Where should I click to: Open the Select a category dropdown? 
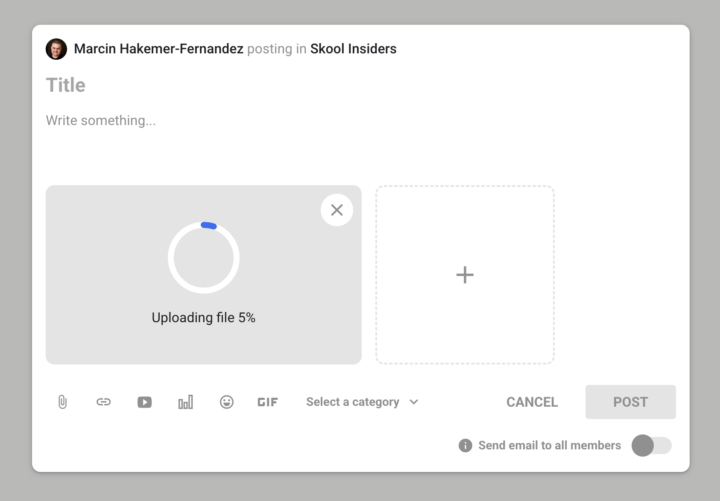click(x=362, y=402)
